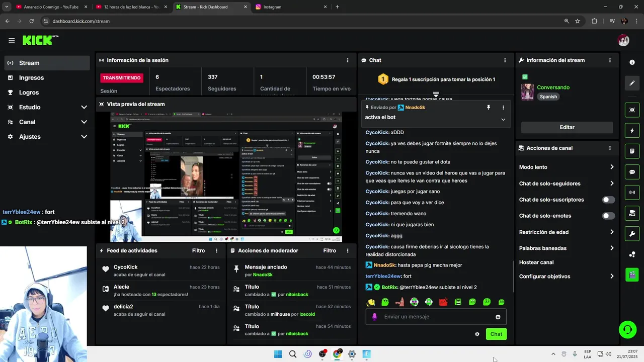Screen dimensions: 644x362
Task: Open Información del stream three-dot menu
Action: (x=610, y=60)
